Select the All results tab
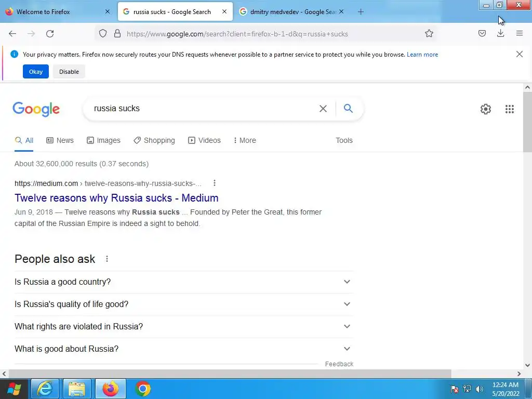532x399 pixels. pyautogui.click(x=24, y=140)
